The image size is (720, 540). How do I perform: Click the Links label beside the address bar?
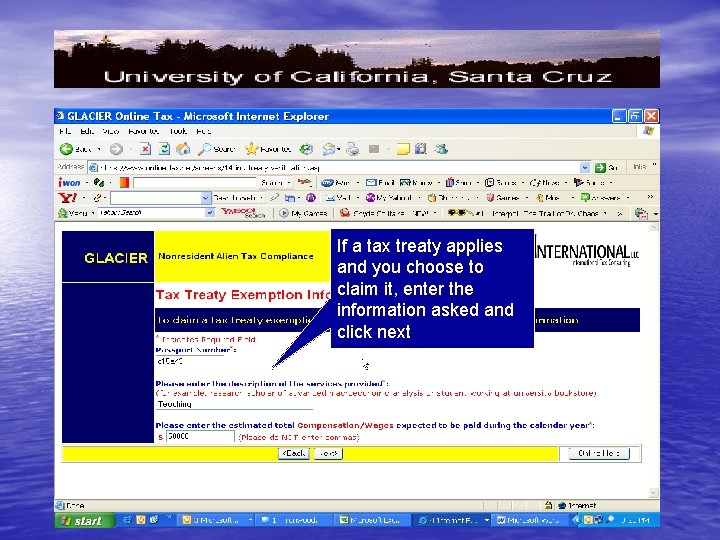click(x=640, y=167)
